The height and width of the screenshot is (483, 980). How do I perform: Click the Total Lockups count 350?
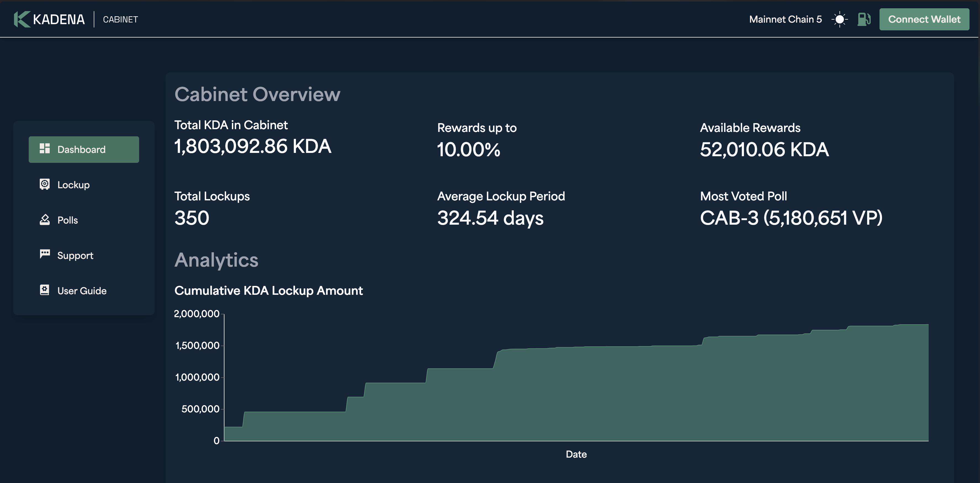coord(192,218)
